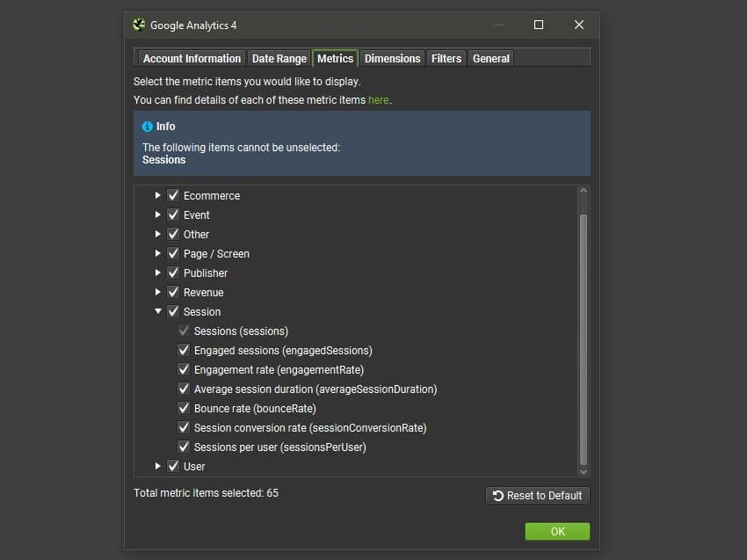Viewport: 747px width, 560px height.
Task: Click the scrollbar down arrow
Action: (x=584, y=471)
